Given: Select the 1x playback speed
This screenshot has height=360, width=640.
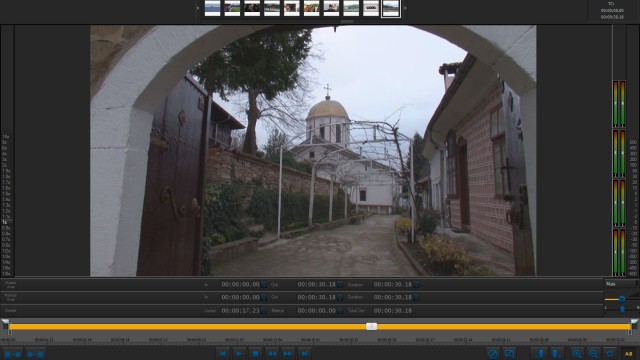Looking at the screenshot, I should pos(5,222).
